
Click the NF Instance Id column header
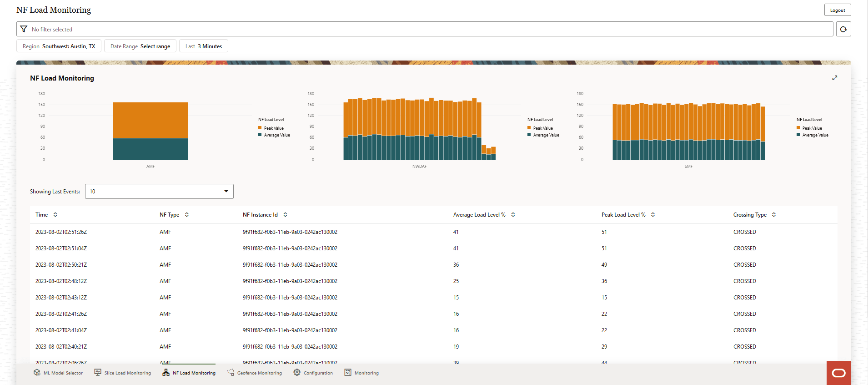pyautogui.click(x=260, y=215)
